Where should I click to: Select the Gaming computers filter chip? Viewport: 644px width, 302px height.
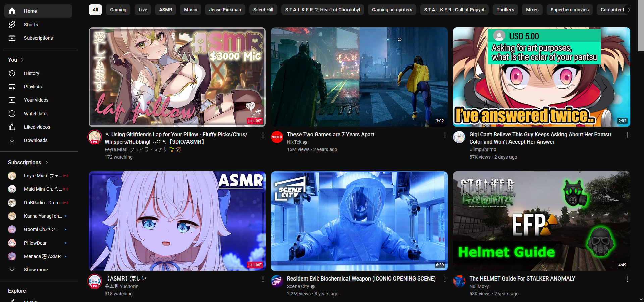pyautogui.click(x=392, y=10)
